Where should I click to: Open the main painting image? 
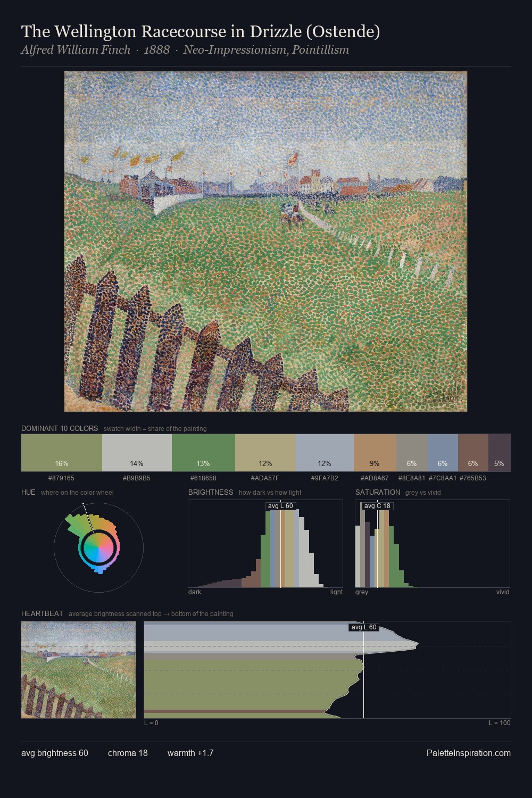(265, 242)
